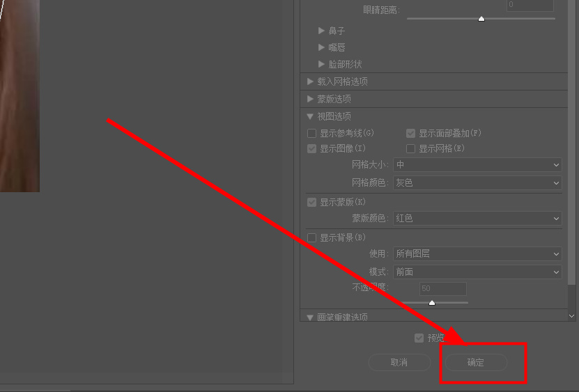
Task: Click the 确定 button
Action: pos(476,362)
